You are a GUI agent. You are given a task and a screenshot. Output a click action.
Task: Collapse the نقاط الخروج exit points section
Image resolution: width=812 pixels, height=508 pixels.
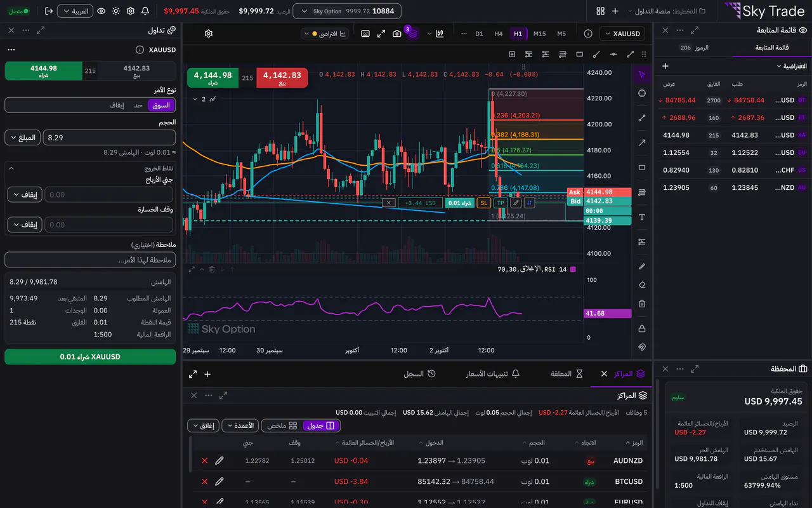click(x=90, y=168)
